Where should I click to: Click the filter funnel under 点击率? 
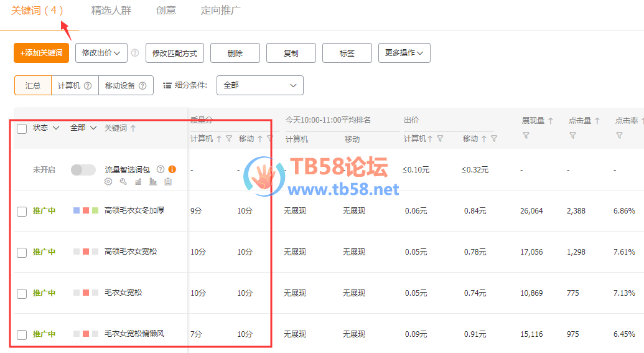tap(619, 135)
